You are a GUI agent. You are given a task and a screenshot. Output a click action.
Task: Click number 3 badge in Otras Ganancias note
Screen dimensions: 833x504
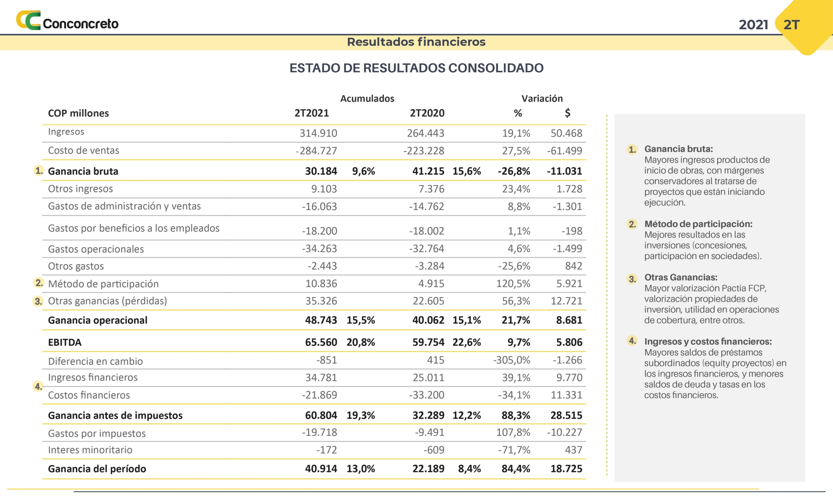point(632,279)
